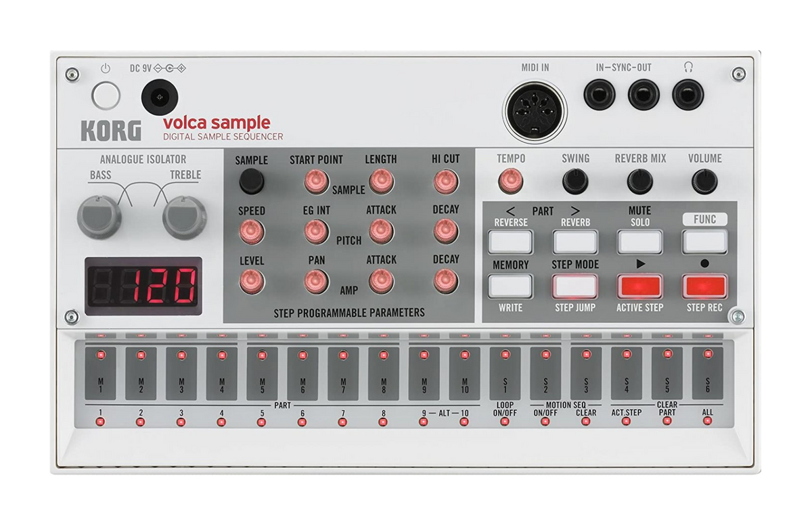This screenshot has height=526, width=812.
Task: Click the TREBLE isolator knob
Action: coord(185,218)
